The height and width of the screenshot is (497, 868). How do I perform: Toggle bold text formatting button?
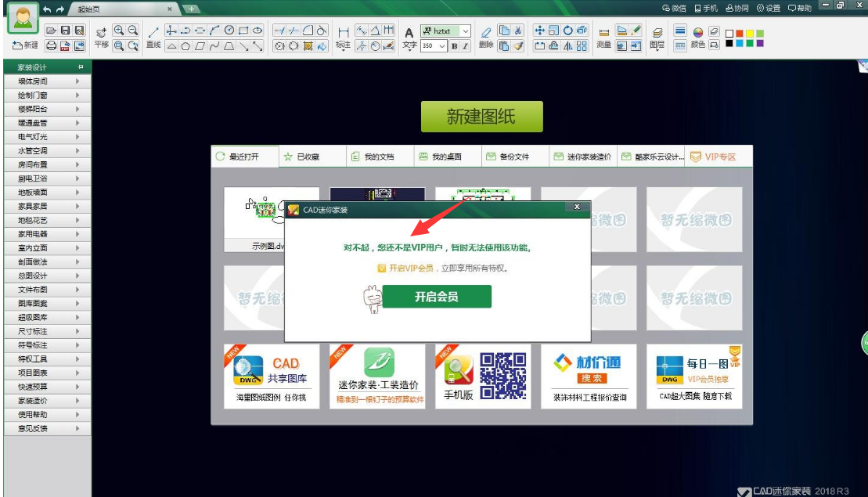point(454,46)
